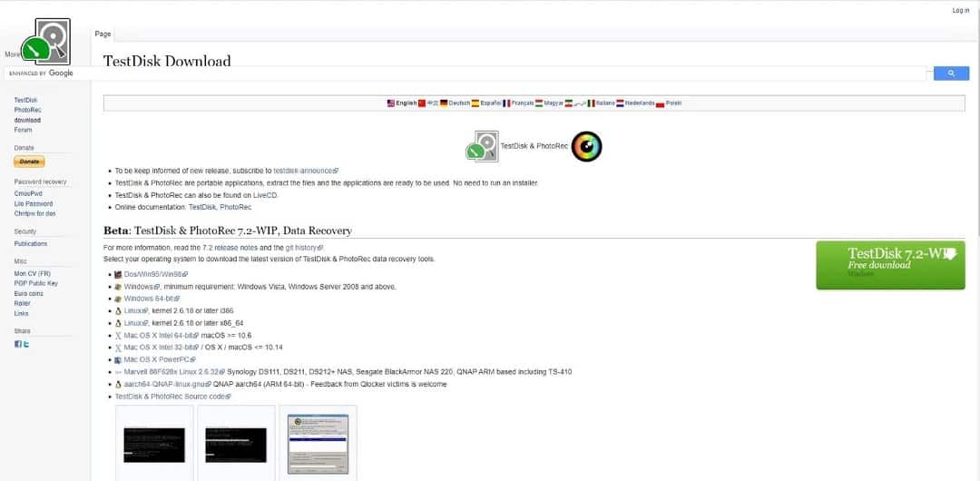Viewport: 980px width, 481px height.
Task: Open the Roller sidebar link
Action: pyautogui.click(x=23, y=303)
